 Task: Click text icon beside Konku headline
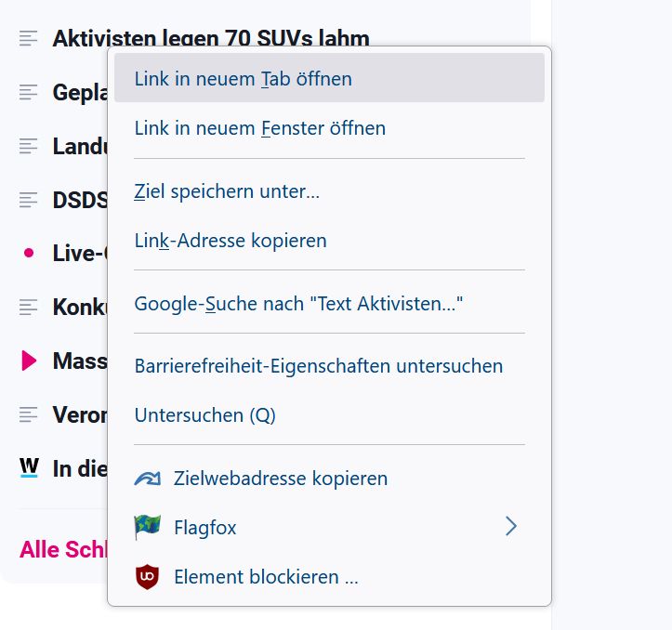coord(30,307)
